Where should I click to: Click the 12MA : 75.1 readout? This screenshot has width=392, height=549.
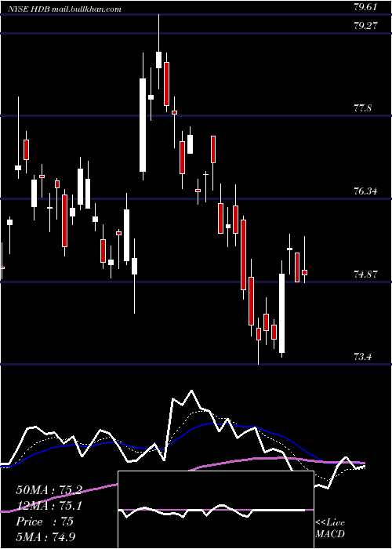[49, 506]
